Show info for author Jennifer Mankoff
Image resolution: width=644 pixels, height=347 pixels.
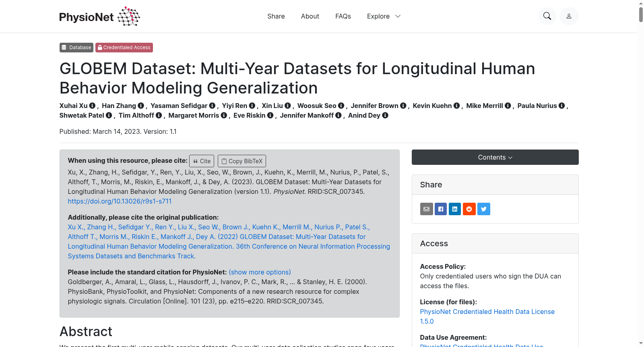339,115
